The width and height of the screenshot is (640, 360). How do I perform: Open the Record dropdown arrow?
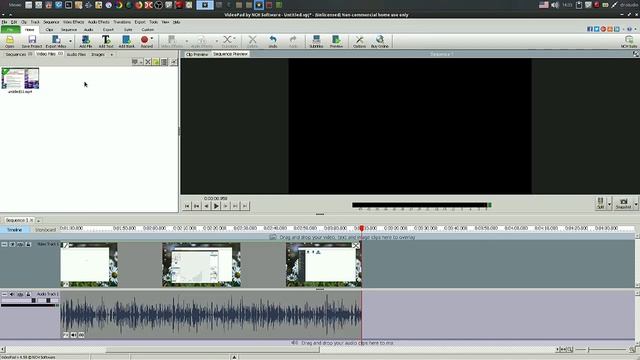tap(152, 39)
